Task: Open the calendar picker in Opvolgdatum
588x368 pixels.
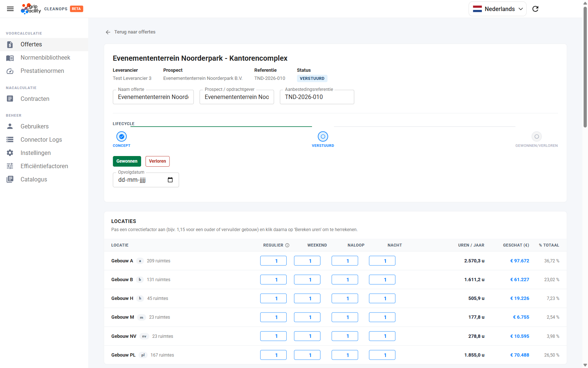Action: tap(170, 180)
